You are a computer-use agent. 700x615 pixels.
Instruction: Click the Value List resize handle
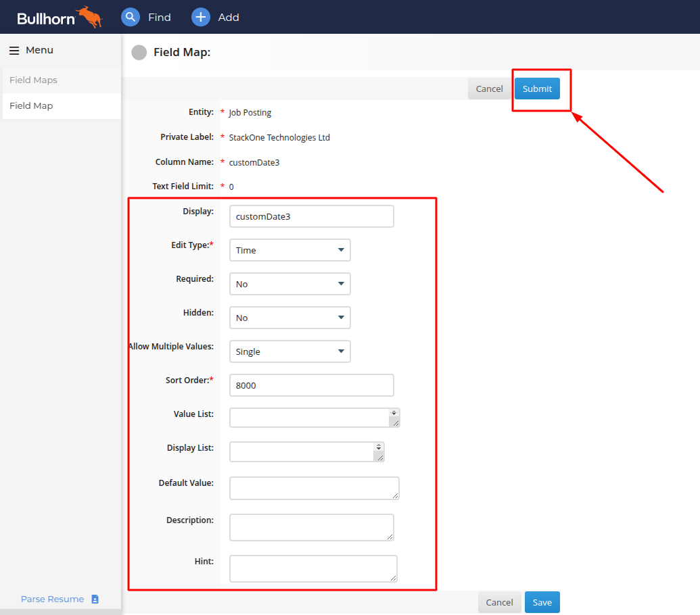tap(396, 423)
